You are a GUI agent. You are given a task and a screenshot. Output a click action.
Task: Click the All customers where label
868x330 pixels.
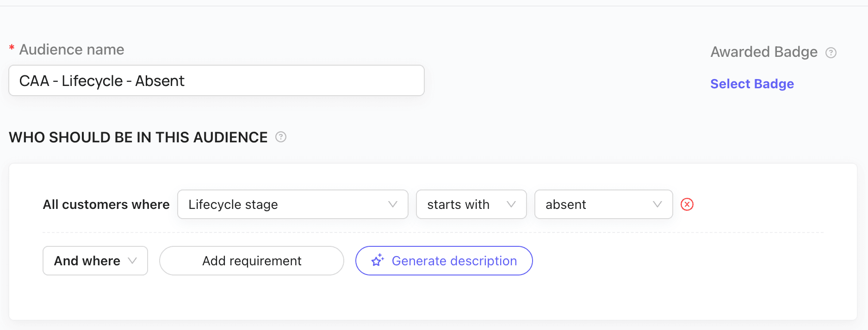(106, 204)
